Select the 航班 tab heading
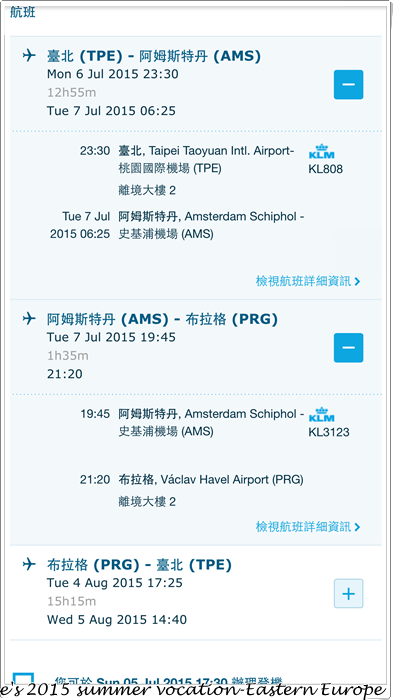This screenshot has height=700, width=393. click(x=23, y=12)
